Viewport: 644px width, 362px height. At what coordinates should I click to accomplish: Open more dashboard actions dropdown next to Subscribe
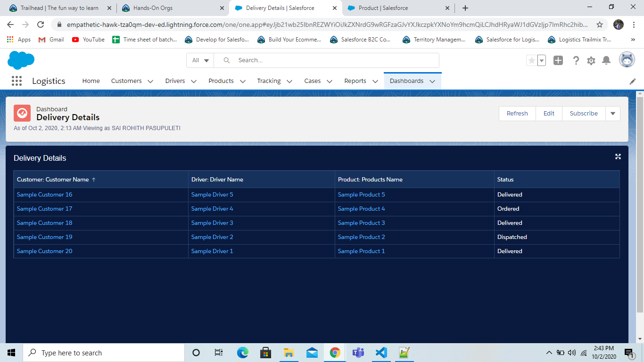[613, 113]
